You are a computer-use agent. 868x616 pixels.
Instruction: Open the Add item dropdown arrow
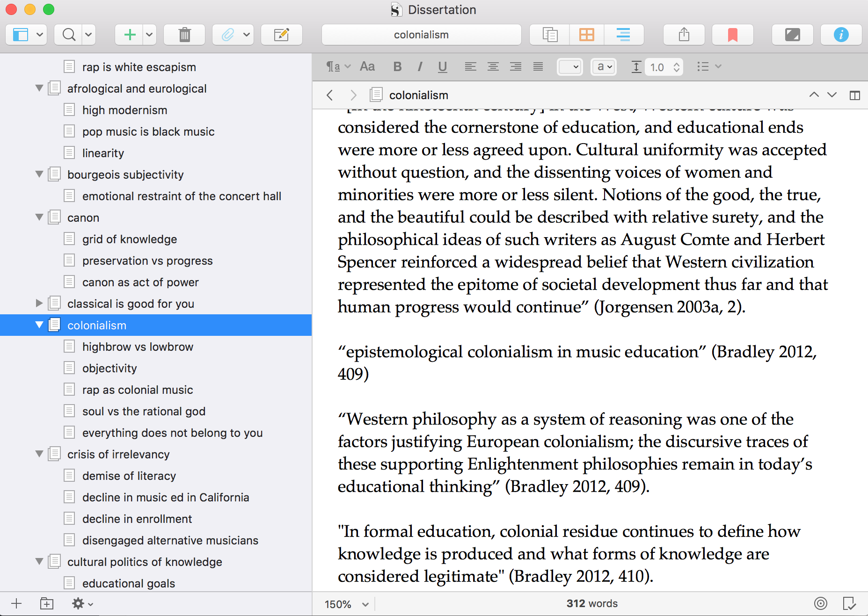click(x=149, y=35)
